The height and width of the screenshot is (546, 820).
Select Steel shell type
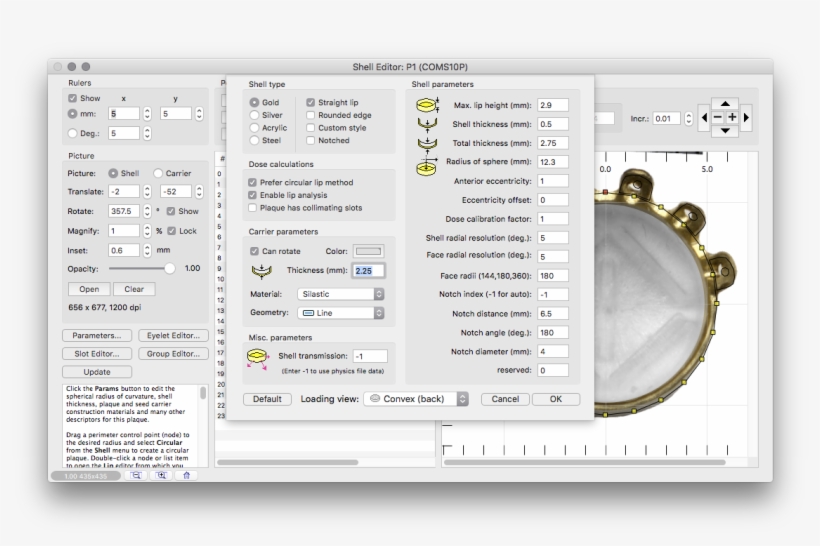click(254, 140)
